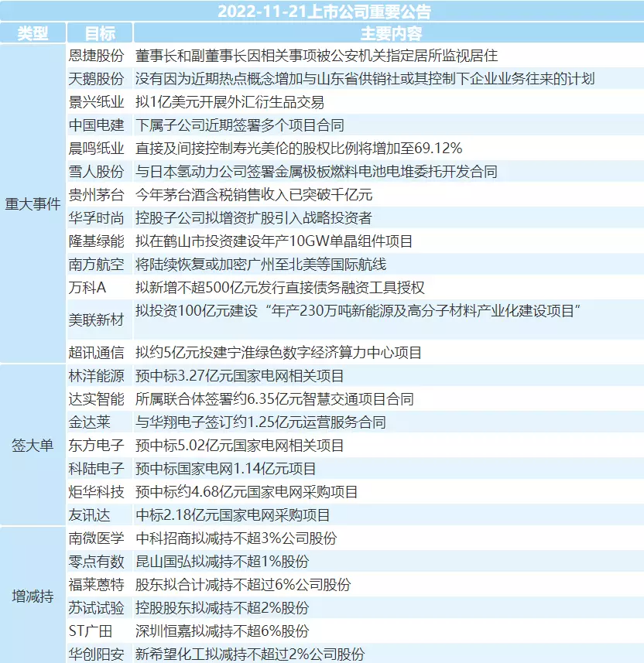Click the text 股东拟合计减持不超过6%公司股份
Viewport: 644px width, 663px height.
pos(243,585)
